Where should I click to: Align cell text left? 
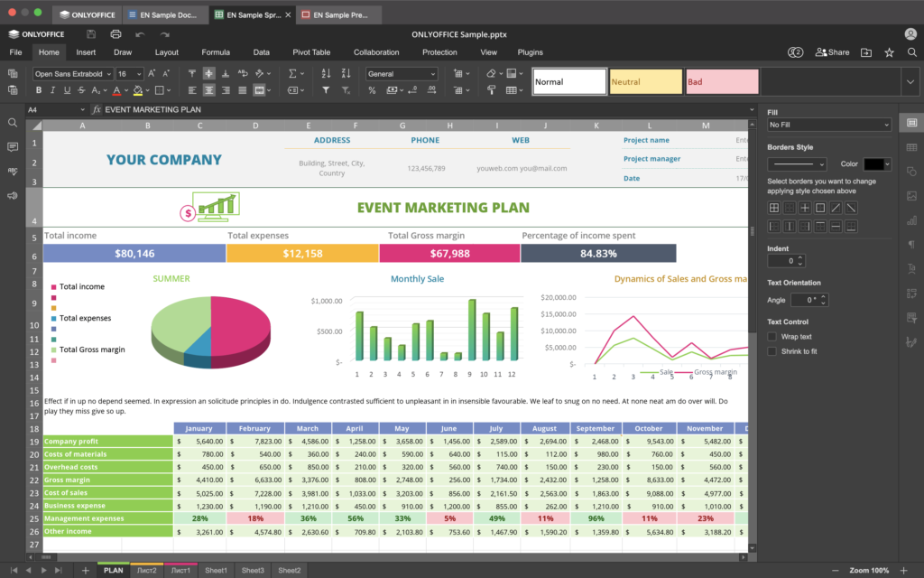[192, 90]
